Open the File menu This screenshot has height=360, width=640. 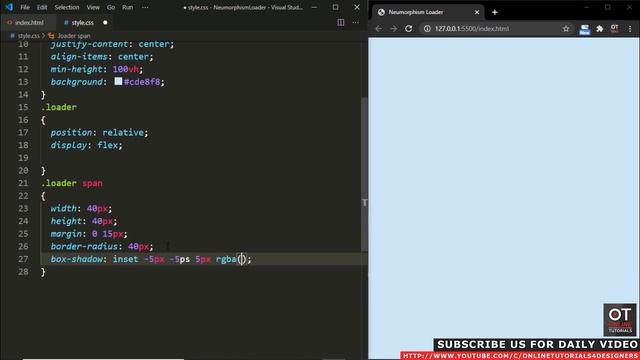coord(25,7)
